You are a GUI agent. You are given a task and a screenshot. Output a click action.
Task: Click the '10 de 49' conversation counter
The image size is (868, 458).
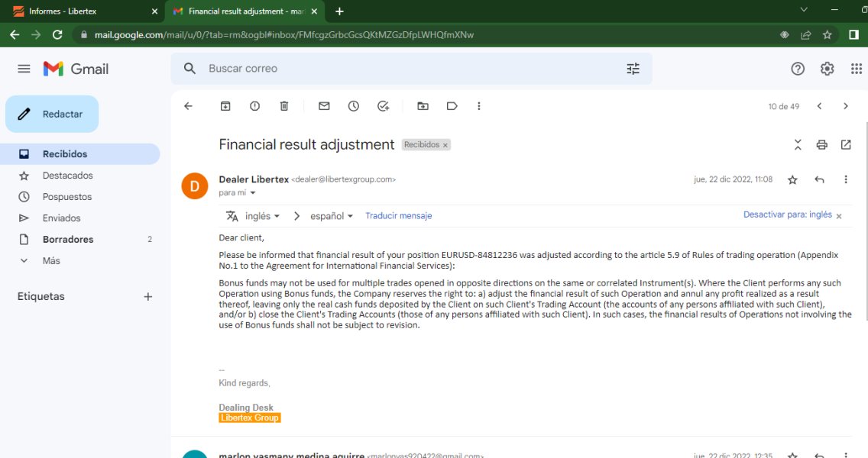pos(783,106)
